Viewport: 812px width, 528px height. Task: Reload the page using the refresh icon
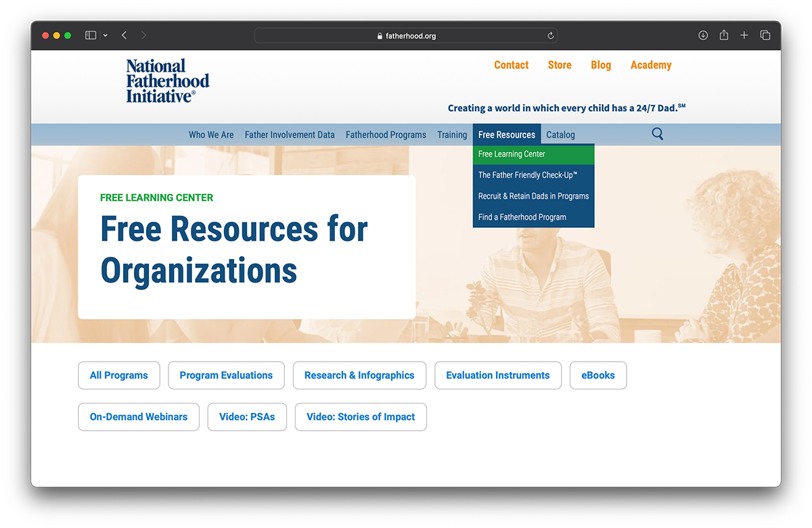pos(551,36)
